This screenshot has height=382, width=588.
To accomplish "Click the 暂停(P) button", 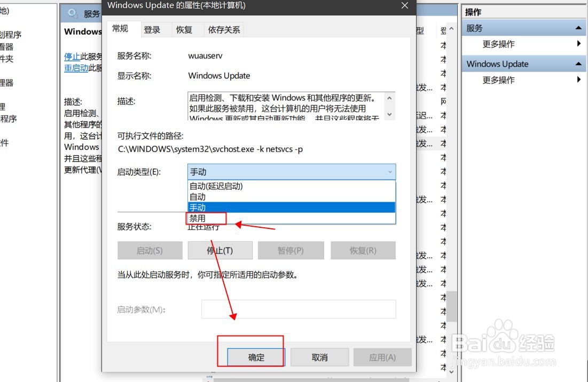I will coord(291,251).
